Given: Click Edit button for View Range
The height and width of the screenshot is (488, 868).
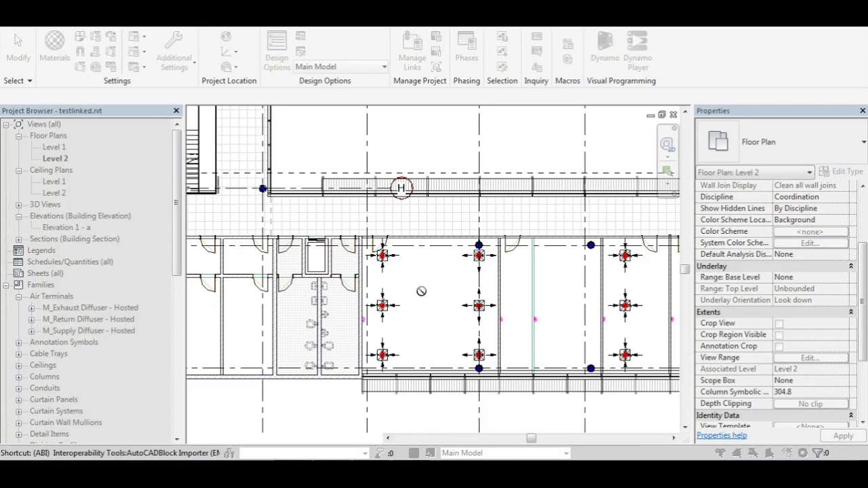Looking at the screenshot, I should click(x=810, y=358).
